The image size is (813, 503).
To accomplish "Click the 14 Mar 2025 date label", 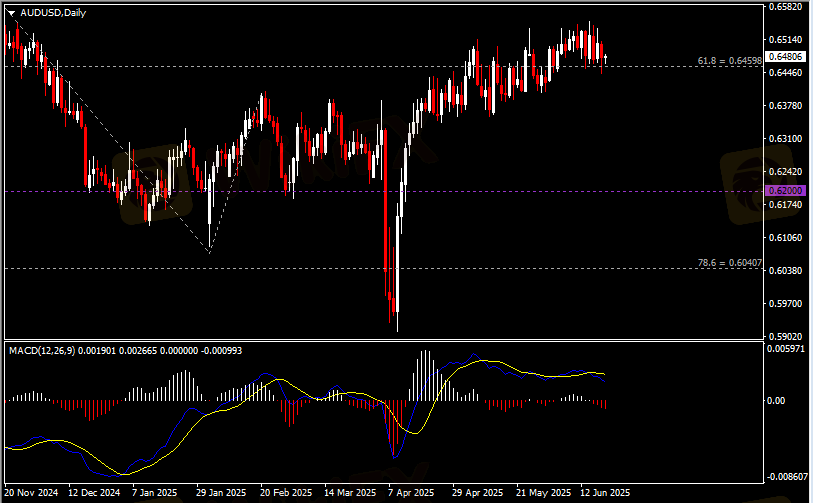I will (x=350, y=492).
